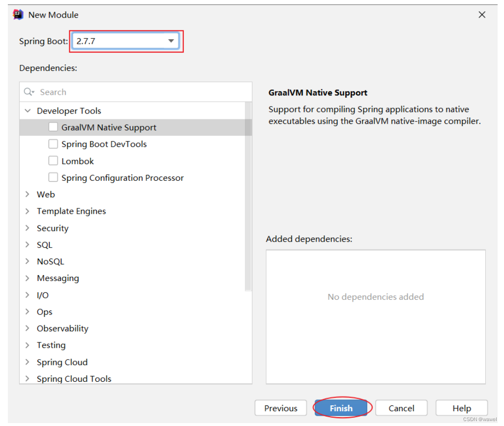Click the IntelliJ IDEA logo icon
Image resolution: width=504 pixels, height=426 pixels.
[x=18, y=14]
